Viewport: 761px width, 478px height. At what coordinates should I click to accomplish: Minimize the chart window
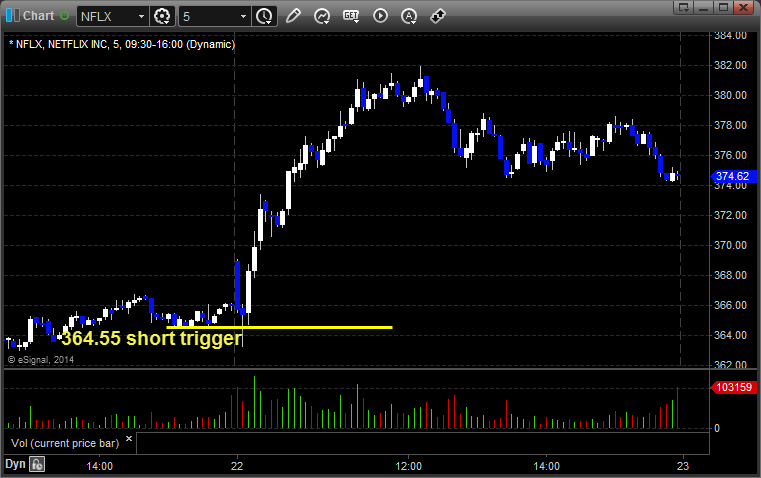coord(704,7)
